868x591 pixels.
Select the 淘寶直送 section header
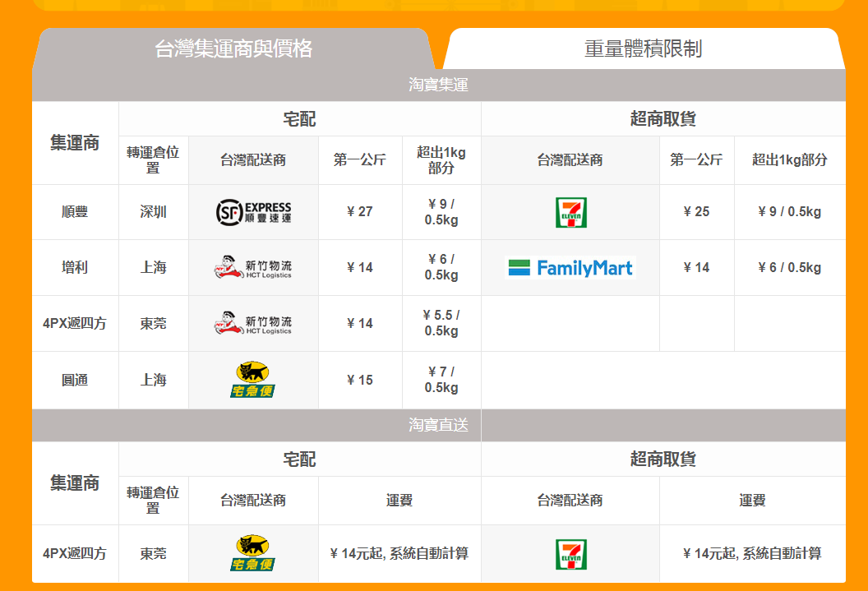click(x=438, y=425)
